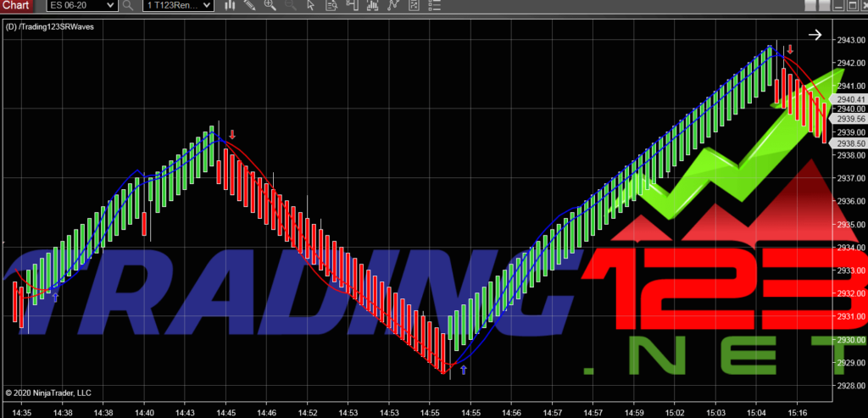
Task: Show the data box icon
Action: (331, 6)
